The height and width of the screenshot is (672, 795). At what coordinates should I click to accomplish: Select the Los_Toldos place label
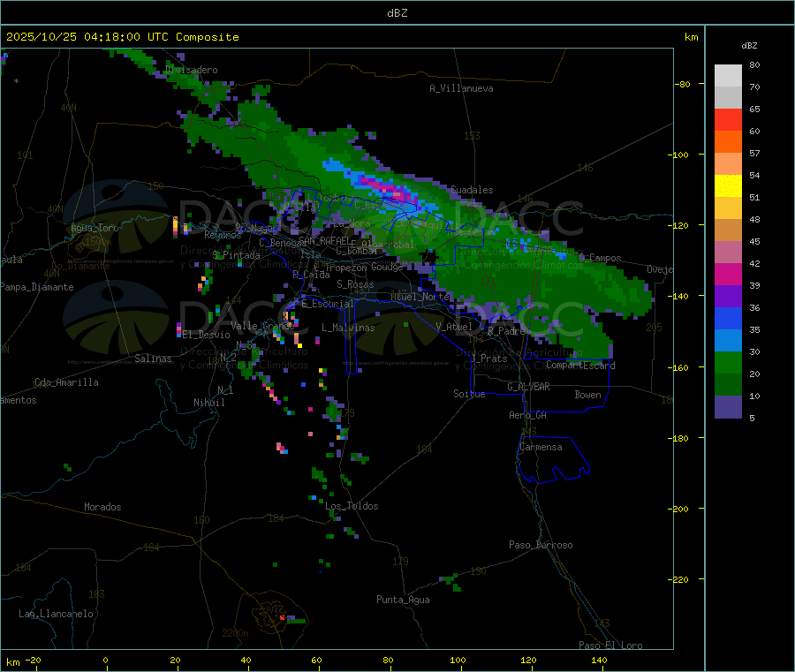(352, 506)
